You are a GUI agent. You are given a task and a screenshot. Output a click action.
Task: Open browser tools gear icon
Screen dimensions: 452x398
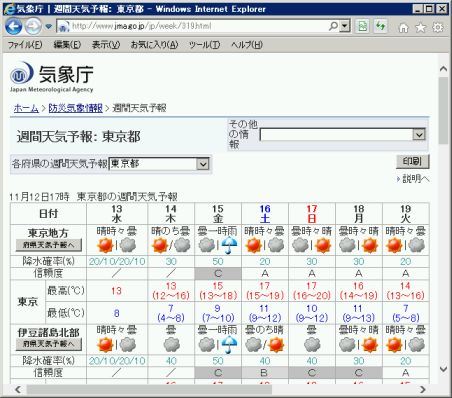click(438, 27)
